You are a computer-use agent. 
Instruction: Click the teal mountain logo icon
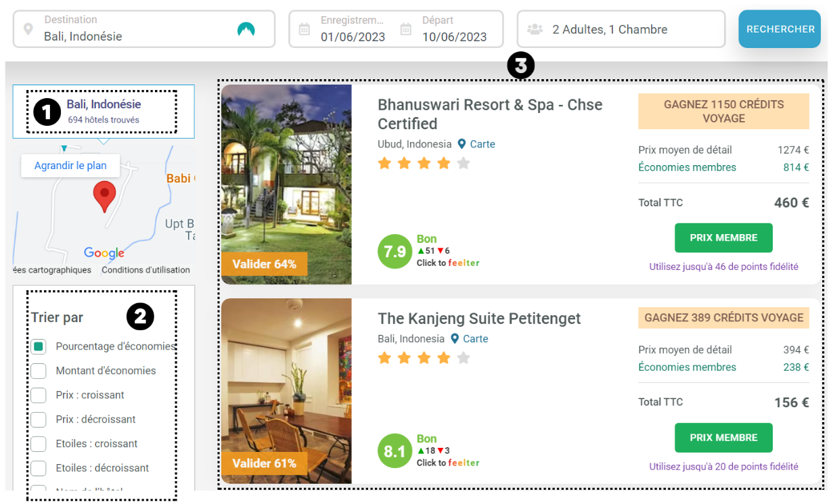click(x=246, y=29)
